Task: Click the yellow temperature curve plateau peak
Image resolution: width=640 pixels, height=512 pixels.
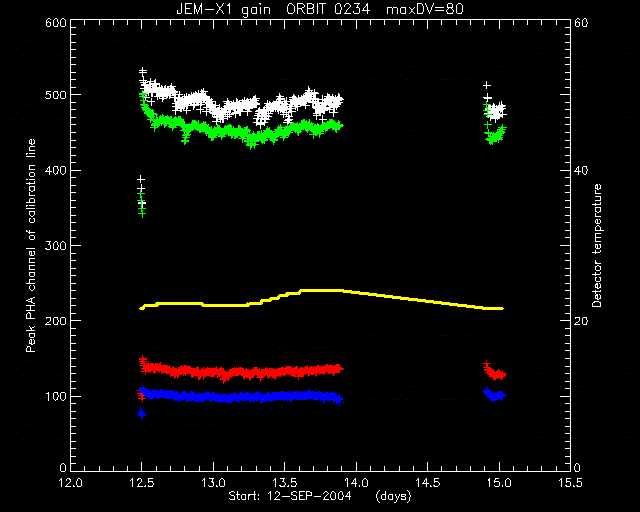Action: 322,290
